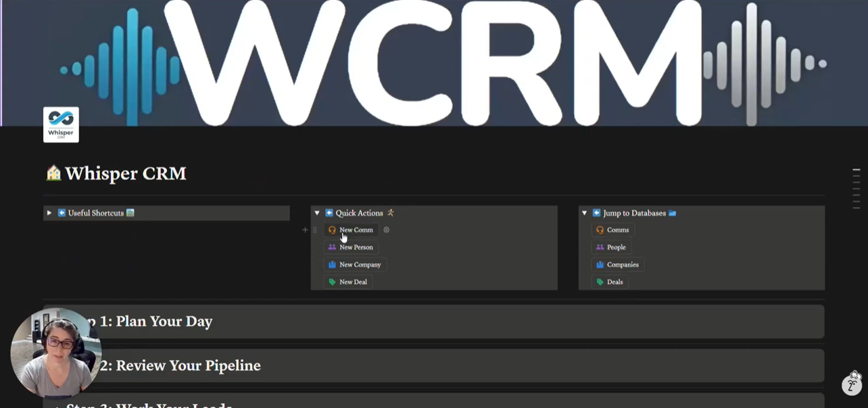The image size is (868, 408).
Task: Expand the Useful Shortcuts toggle
Action: click(x=49, y=213)
